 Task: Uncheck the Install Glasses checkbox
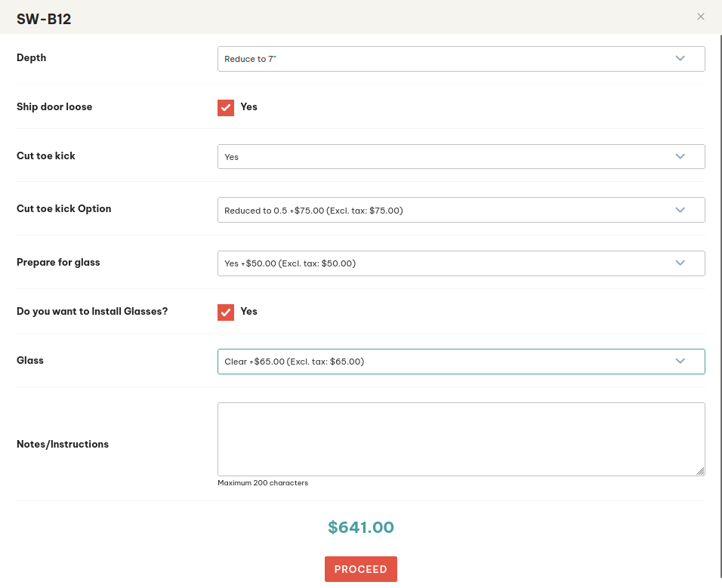coord(226,312)
